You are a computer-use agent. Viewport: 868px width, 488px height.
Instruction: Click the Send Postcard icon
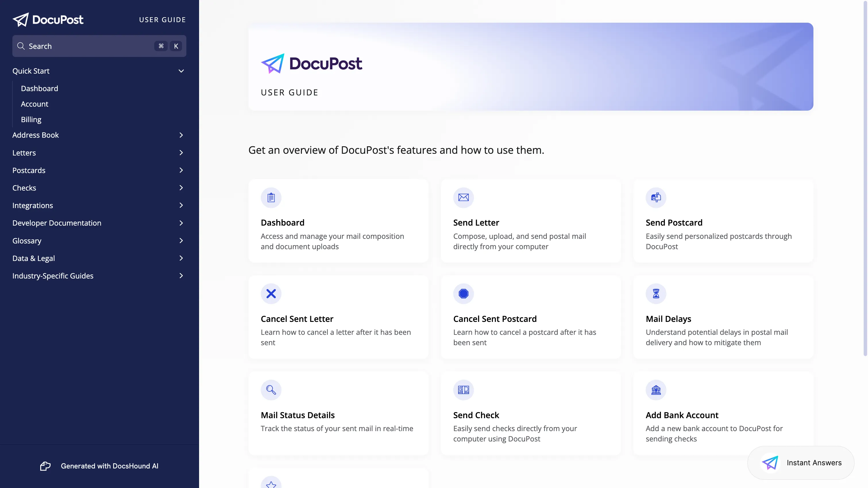click(656, 197)
